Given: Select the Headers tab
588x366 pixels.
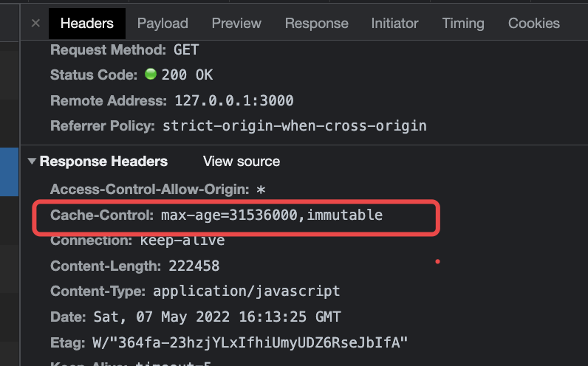Looking at the screenshot, I should pyautogui.click(x=87, y=24).
